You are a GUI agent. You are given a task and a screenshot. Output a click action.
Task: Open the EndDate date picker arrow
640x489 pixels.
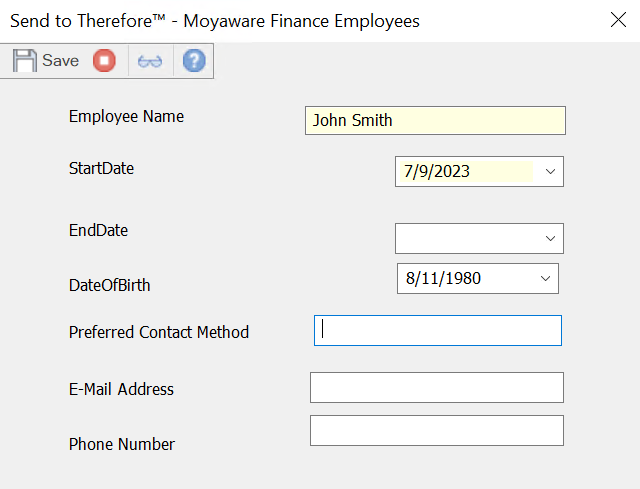550,238
